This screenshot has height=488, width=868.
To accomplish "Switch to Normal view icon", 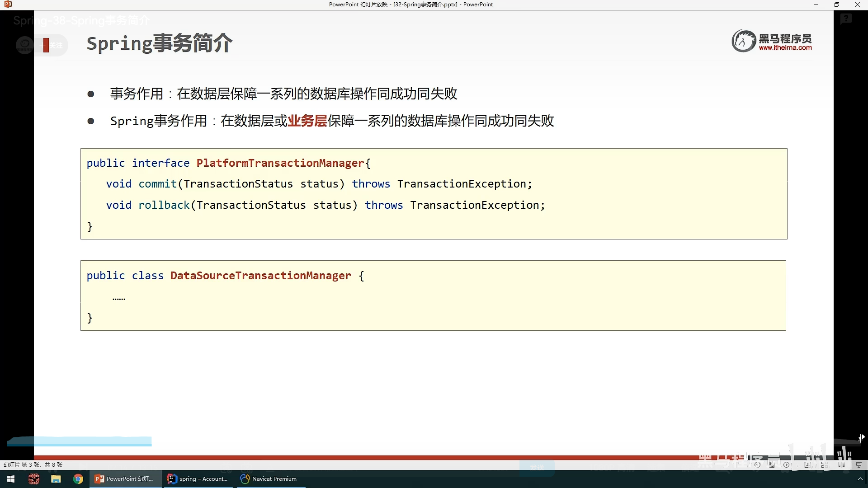I will pyautogui.click(x=807, y=465).
